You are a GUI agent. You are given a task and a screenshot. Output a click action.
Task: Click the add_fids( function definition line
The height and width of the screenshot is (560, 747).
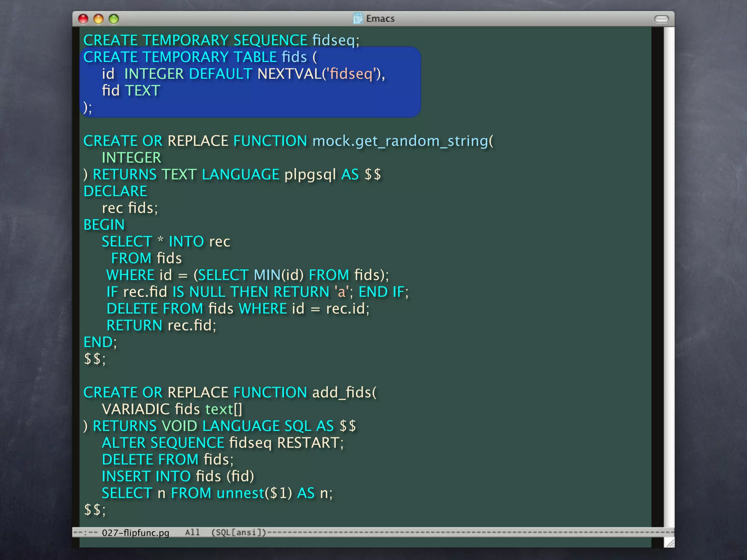click(x=230, y=392)
